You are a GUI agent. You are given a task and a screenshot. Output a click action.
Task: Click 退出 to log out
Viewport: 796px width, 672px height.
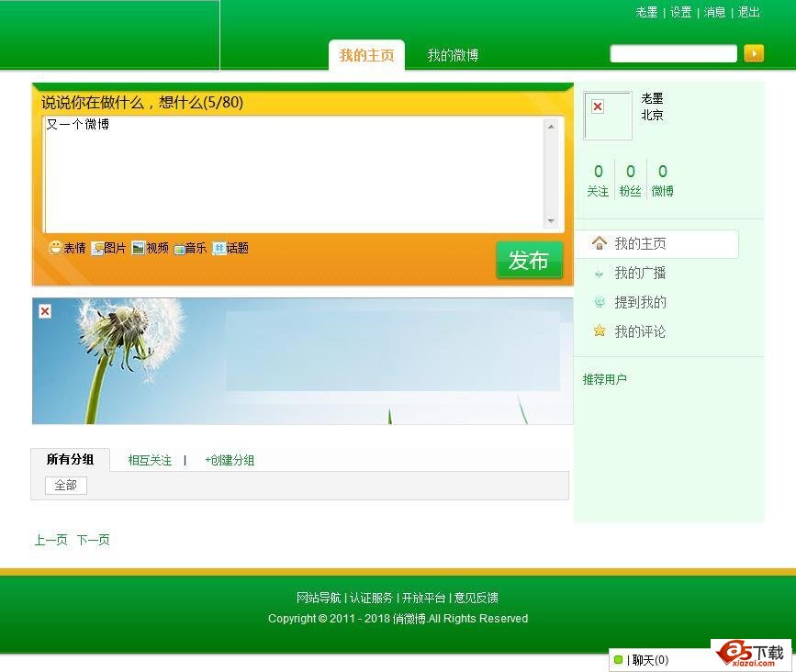[749, 13]
